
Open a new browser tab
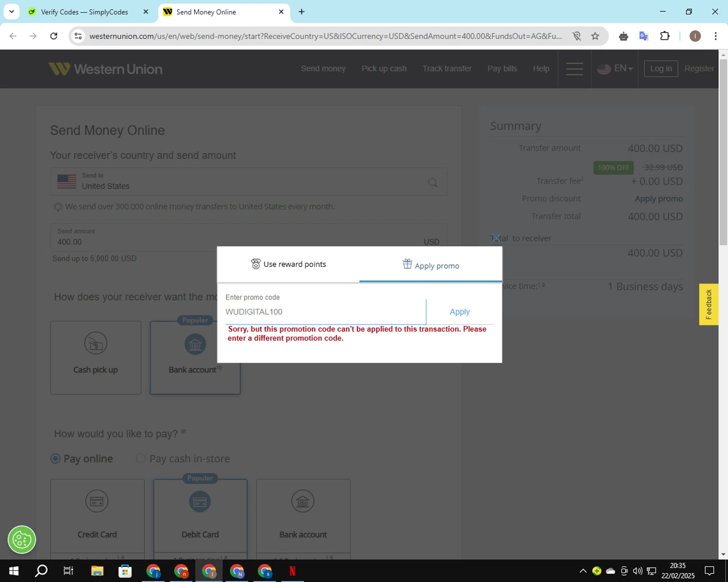coord(302,12)
